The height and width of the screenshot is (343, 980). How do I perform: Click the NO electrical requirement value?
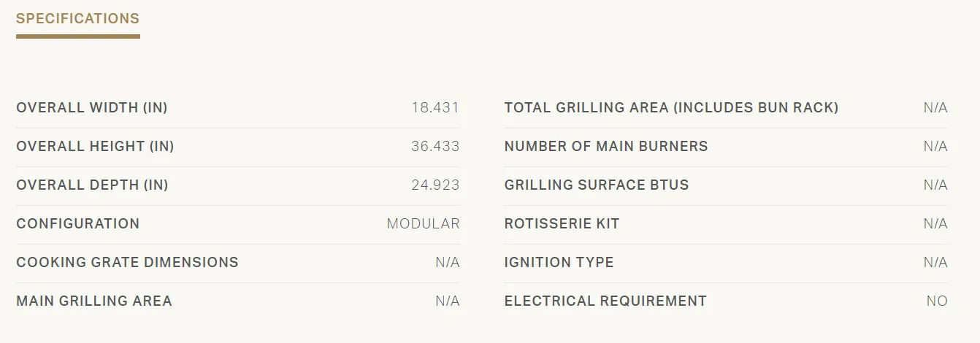pos(937,301)
